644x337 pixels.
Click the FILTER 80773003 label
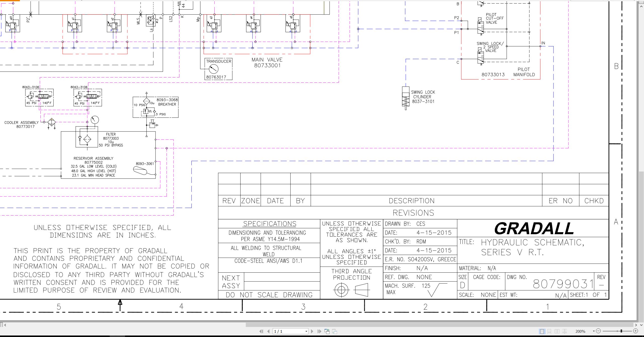pyautogui.click(x=111, y=136)
